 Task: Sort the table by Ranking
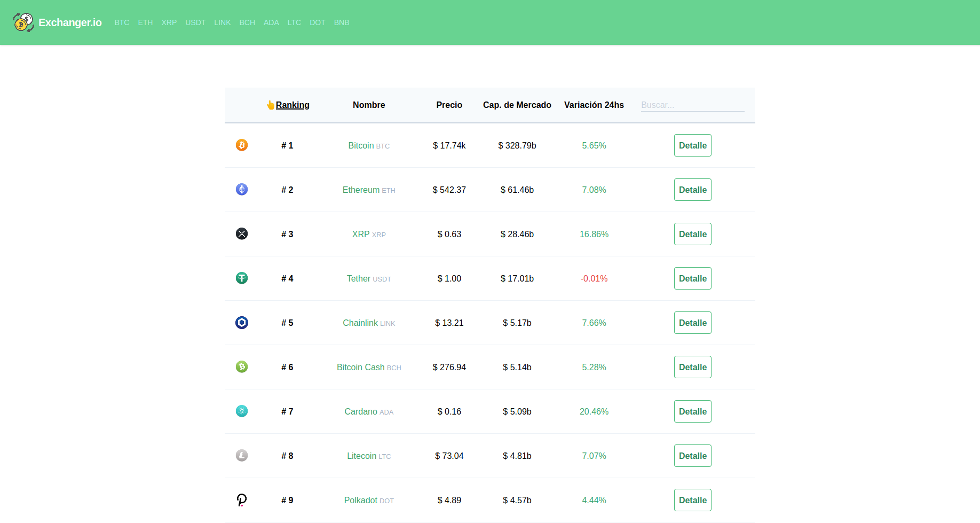pyautogui.click(x=293, y=105)
